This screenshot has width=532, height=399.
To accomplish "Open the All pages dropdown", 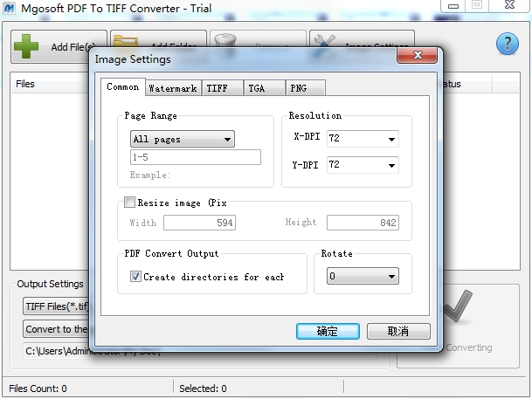I will click(x=183, y=139).
